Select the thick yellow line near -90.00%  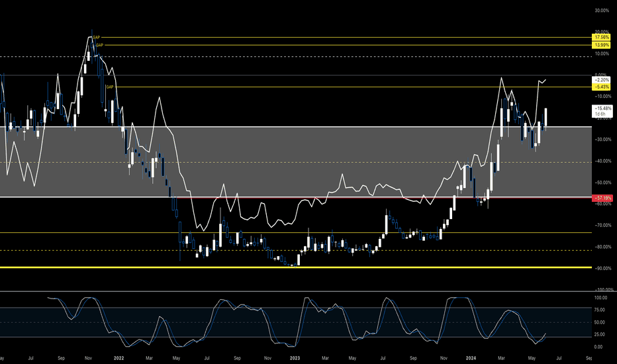click(296, 267)
